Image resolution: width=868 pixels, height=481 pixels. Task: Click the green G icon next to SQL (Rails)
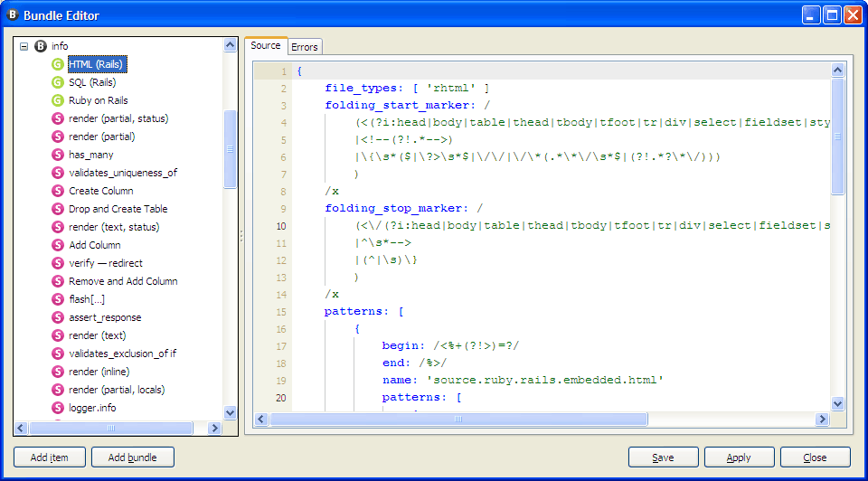(58, 82)
